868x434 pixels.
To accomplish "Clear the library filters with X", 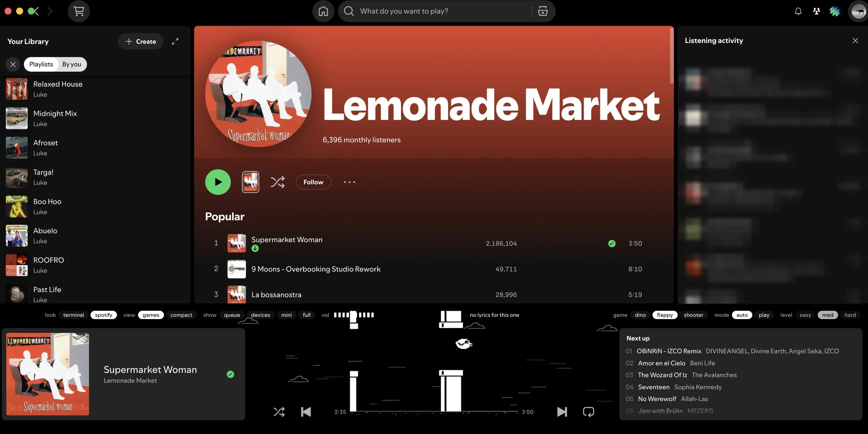I will (x=13, y=64).
